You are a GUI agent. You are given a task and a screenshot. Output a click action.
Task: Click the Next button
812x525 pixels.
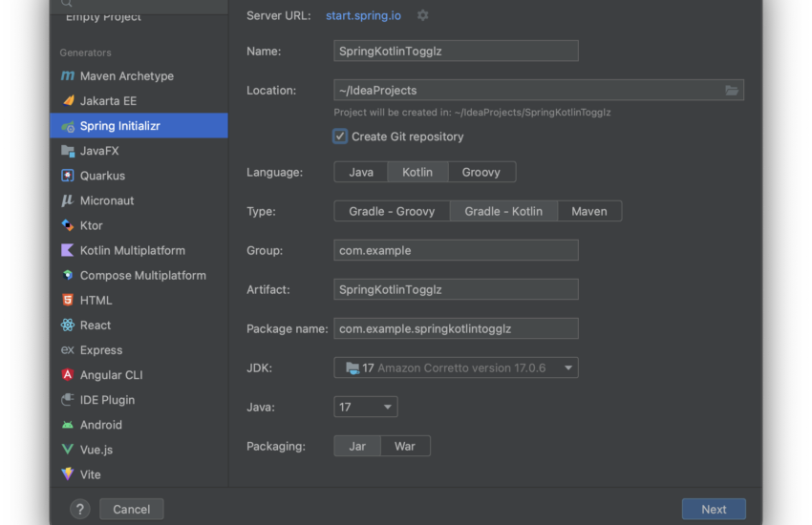[x=714, y=510]
